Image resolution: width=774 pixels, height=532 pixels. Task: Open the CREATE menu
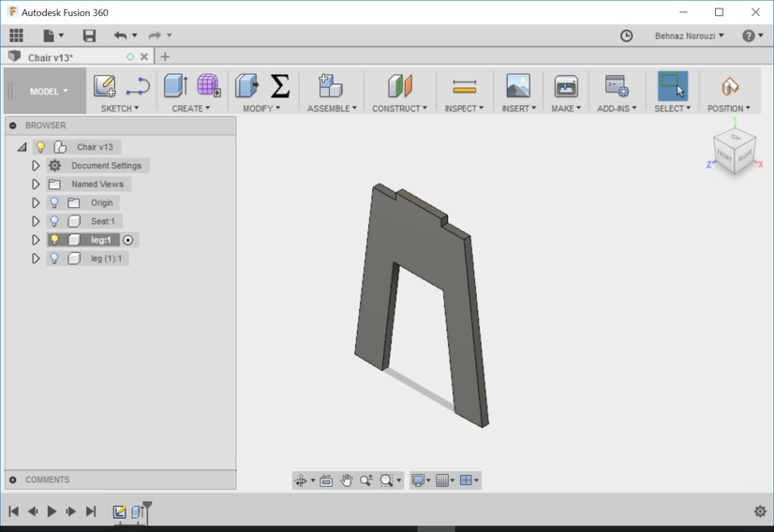(190, 108)
